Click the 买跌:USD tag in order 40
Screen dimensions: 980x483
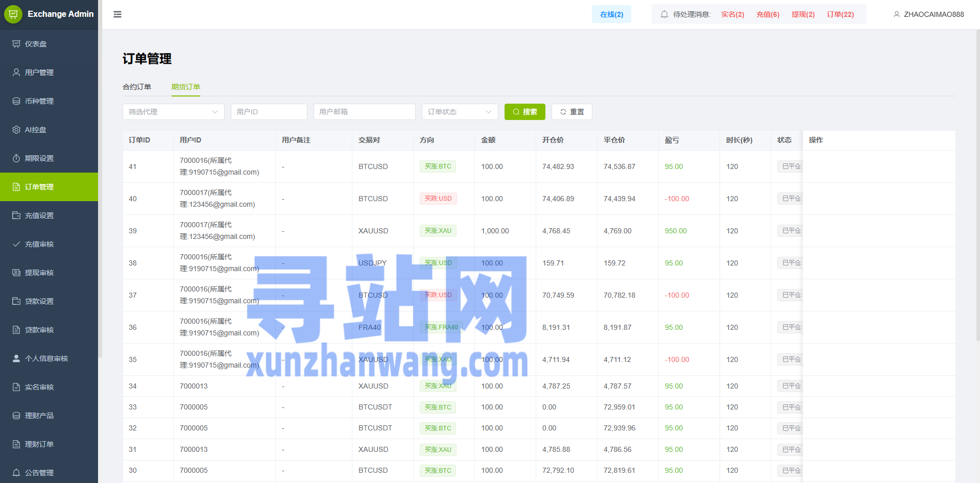pos(438,199)
